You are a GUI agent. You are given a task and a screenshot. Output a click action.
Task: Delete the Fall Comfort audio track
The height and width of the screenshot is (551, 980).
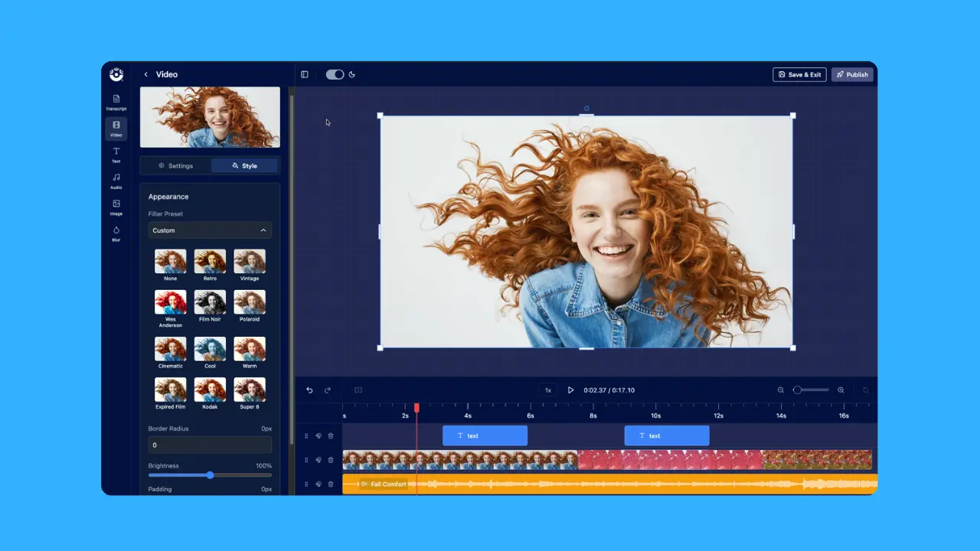tap(331, 484)
